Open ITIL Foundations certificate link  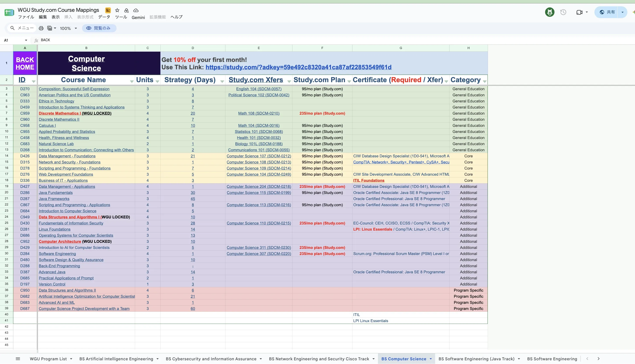[369, 180]
